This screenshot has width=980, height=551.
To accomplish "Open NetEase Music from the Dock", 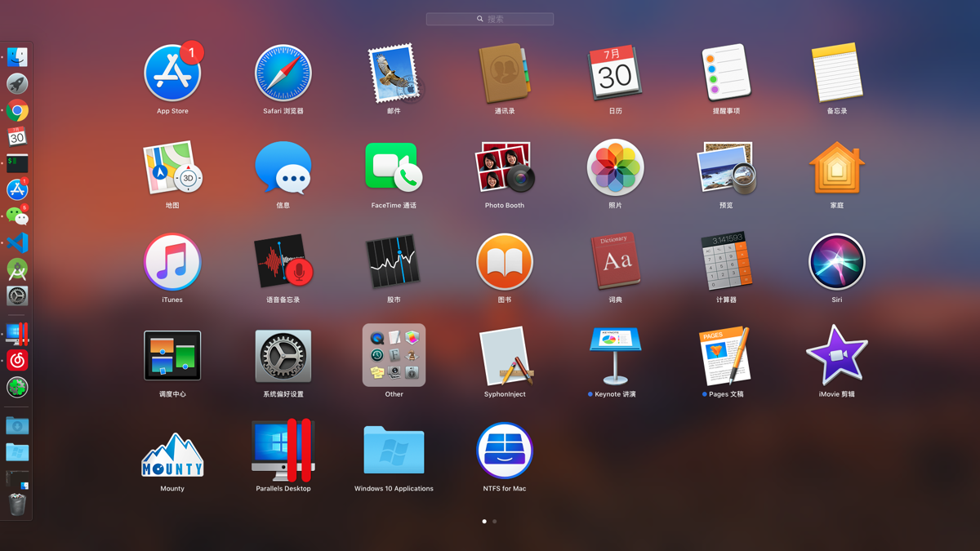I will [x=17, y=361].
